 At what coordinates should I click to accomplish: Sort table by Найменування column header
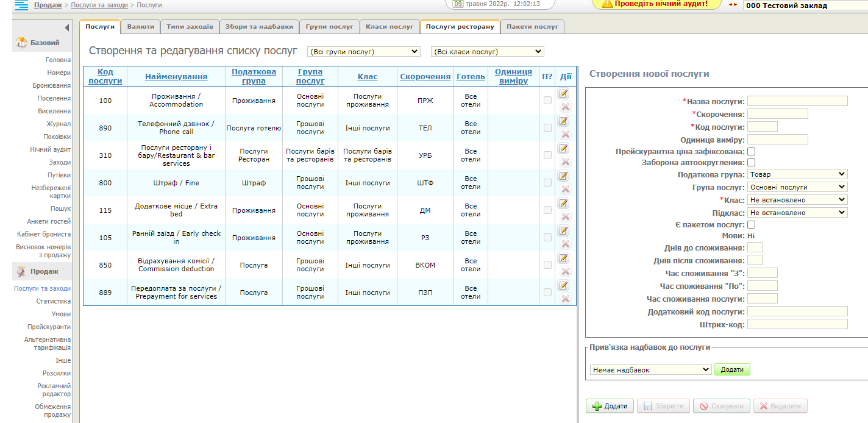[176, 77]
